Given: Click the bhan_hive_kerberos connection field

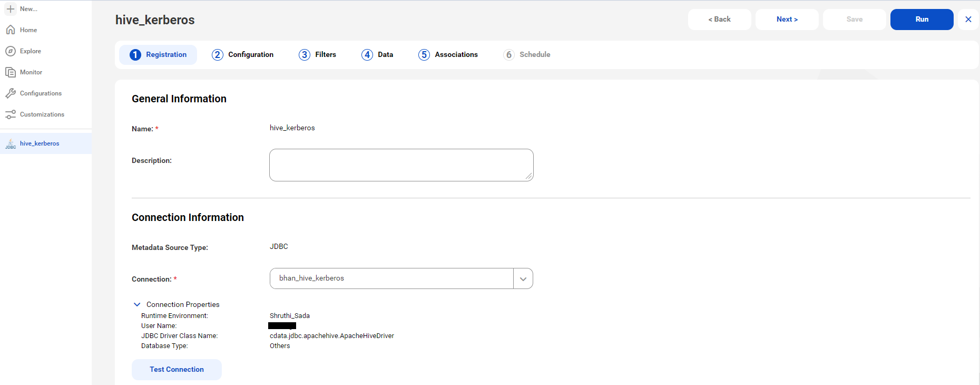Looking at the screenshot, I should pyautogui.click(x=391, y=278).
